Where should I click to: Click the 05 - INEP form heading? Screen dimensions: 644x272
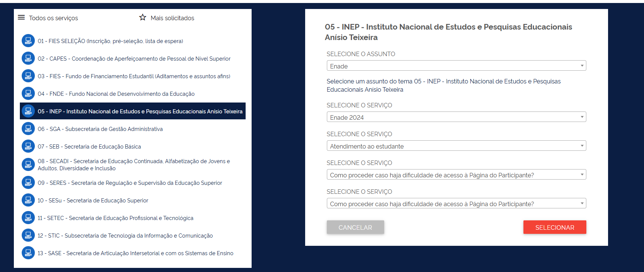[448, 32]
